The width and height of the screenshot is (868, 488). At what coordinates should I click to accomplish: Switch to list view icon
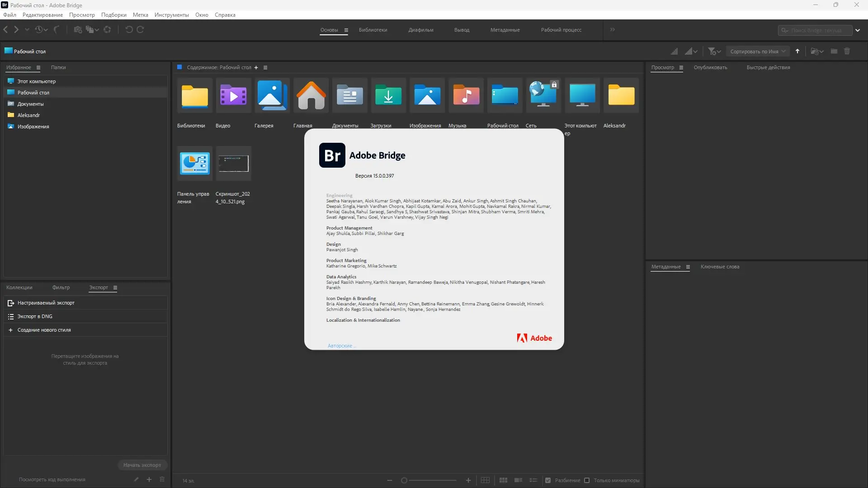pos(533,480)
